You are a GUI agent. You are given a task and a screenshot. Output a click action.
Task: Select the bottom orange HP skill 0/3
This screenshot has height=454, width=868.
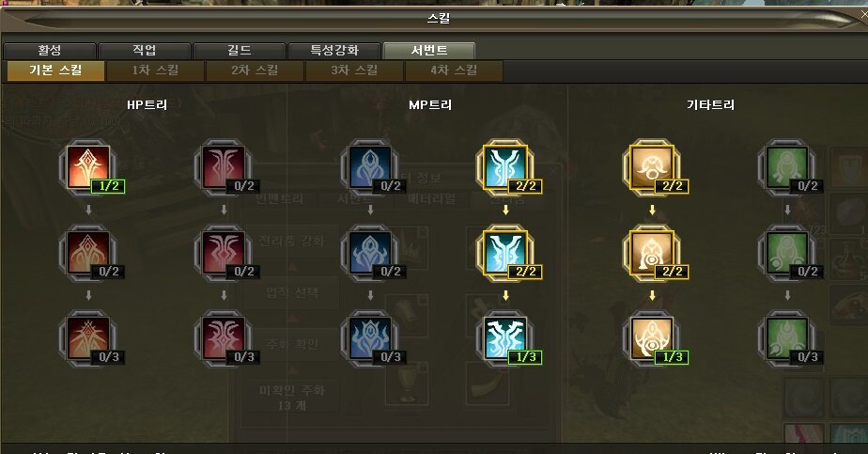tap(88, 337)
